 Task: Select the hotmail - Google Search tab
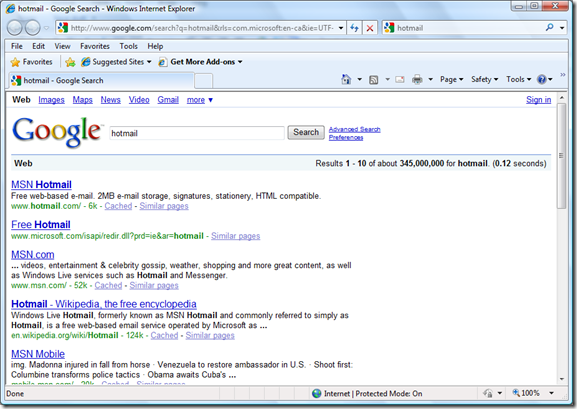click(101, 81)
